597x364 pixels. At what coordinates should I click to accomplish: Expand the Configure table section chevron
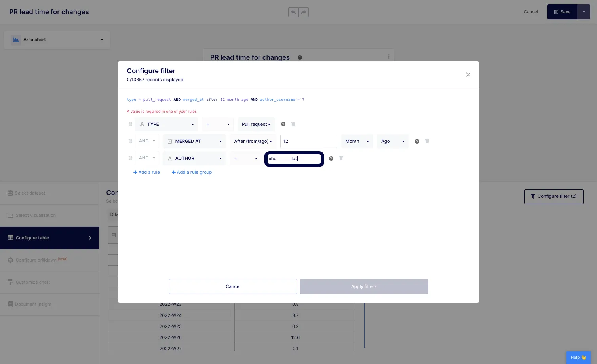tap(90, 238)
